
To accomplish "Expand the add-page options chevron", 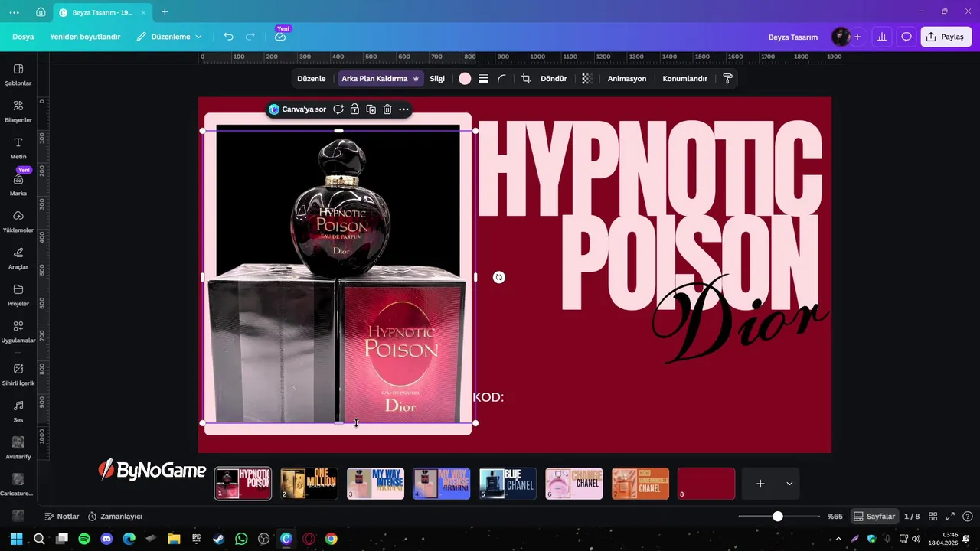I will [789, 484].
